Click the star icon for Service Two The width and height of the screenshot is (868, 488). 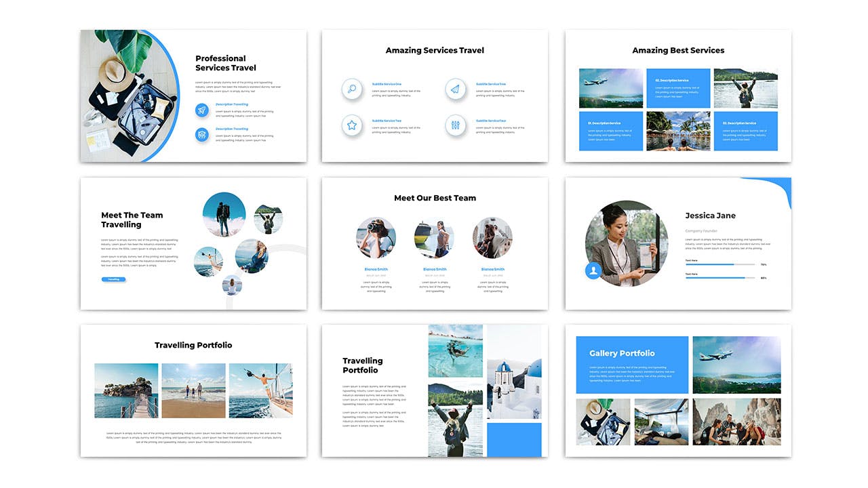pos(352,125)
